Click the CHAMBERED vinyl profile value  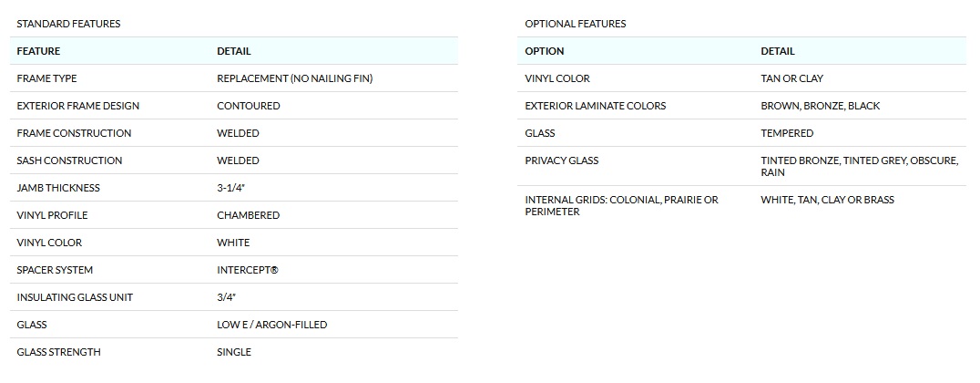[x=248, y=215]
